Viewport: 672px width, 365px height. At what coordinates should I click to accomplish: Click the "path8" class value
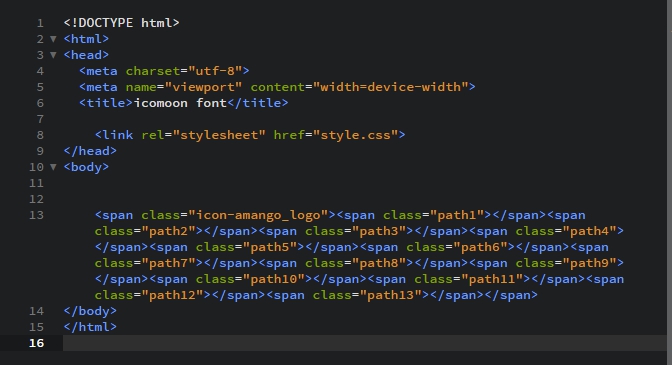click(x=379, y=263)
